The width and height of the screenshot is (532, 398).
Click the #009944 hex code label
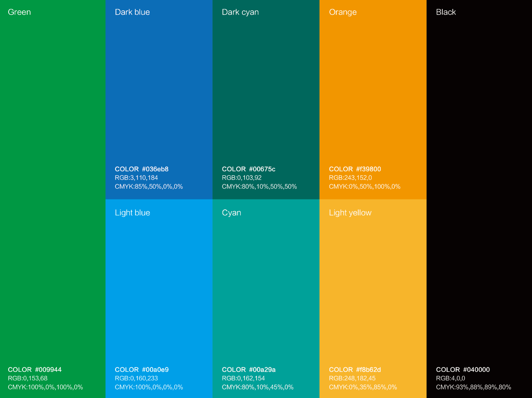[x=48, y=370]
